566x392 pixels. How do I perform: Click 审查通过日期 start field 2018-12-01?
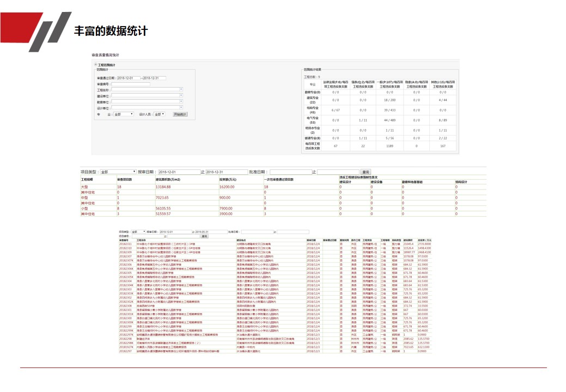coord(128,78)
